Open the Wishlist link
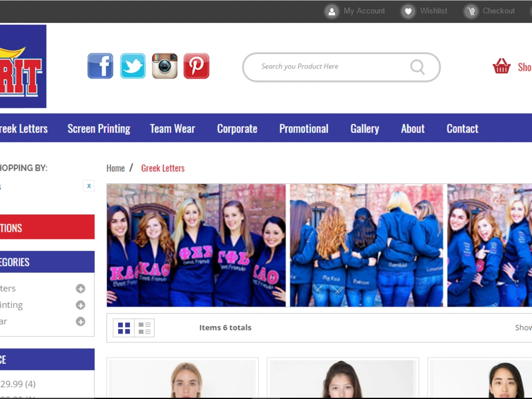532x399 pixels. point(434,11)
